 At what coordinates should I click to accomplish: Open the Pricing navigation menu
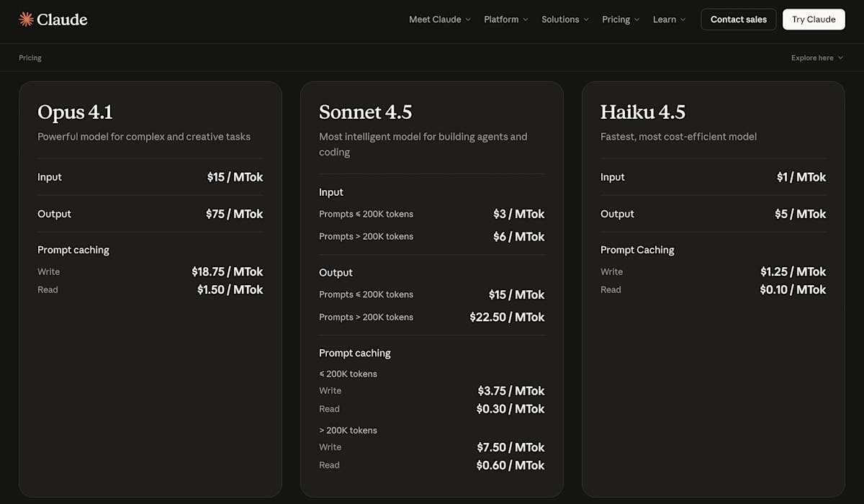pos(621,19)
